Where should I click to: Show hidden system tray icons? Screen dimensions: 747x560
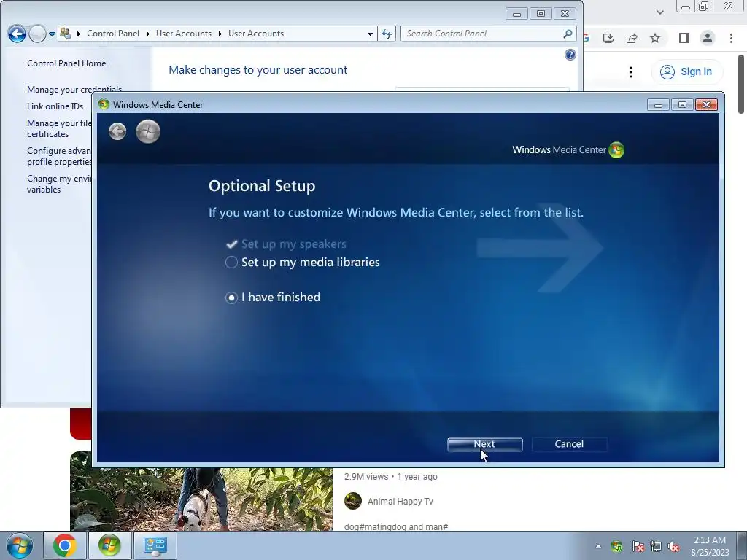pyautogui.click(x=598, y=546)
